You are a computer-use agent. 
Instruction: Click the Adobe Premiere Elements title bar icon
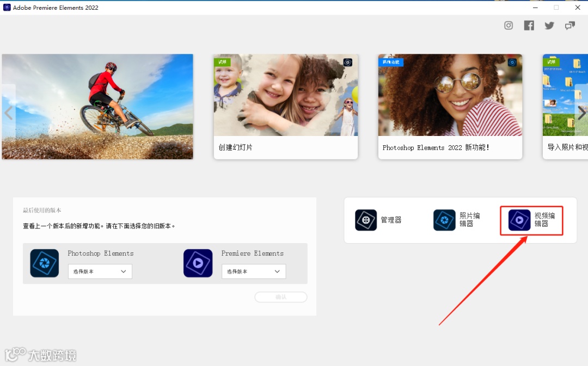[x=7, y=7]
